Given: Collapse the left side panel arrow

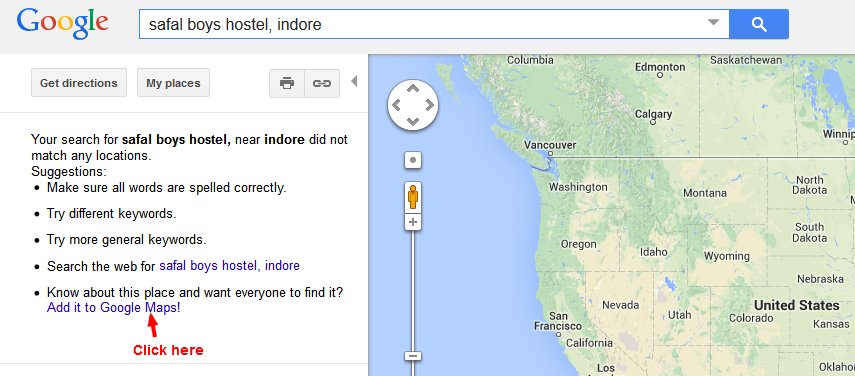Looking at the screenshot, I should [354, 82].
